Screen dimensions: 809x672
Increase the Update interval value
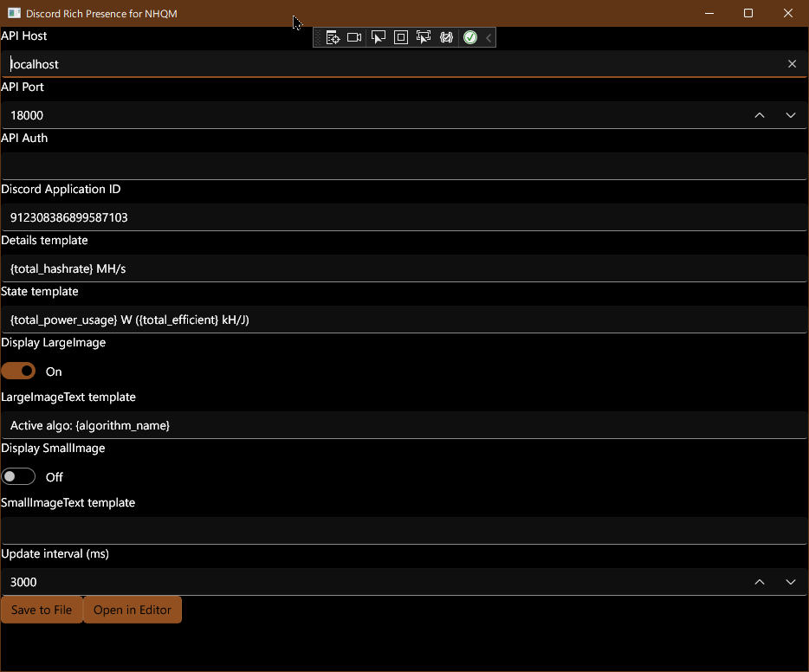(x=760, y=582)
